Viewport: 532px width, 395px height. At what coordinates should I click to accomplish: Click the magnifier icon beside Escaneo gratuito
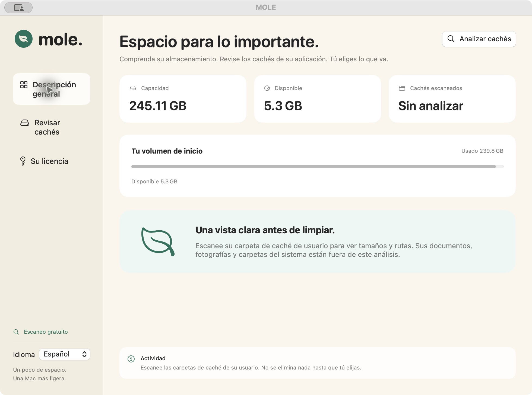click(16, 332)
